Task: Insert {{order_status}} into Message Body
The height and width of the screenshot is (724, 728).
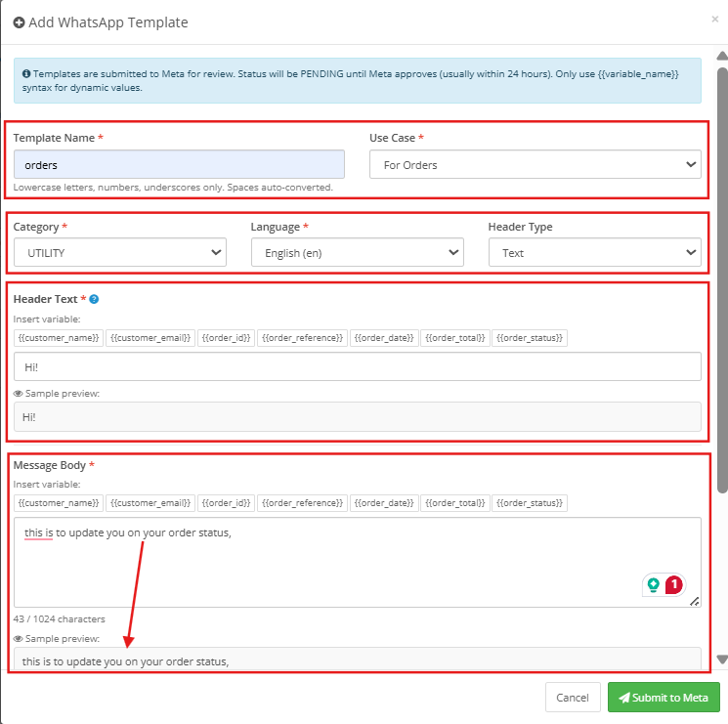Action: coord(530,503)
